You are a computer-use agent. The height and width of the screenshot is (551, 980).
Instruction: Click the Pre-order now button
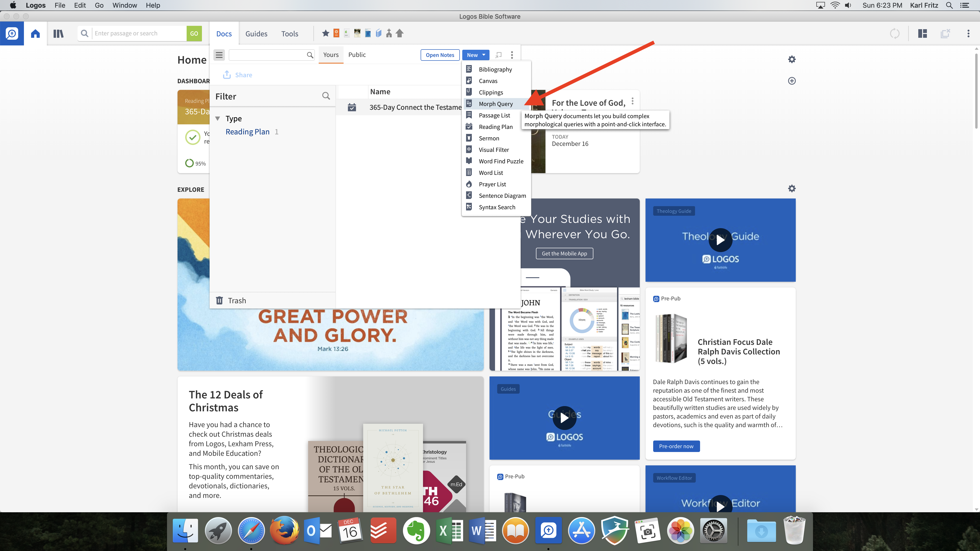coord(676,446)
